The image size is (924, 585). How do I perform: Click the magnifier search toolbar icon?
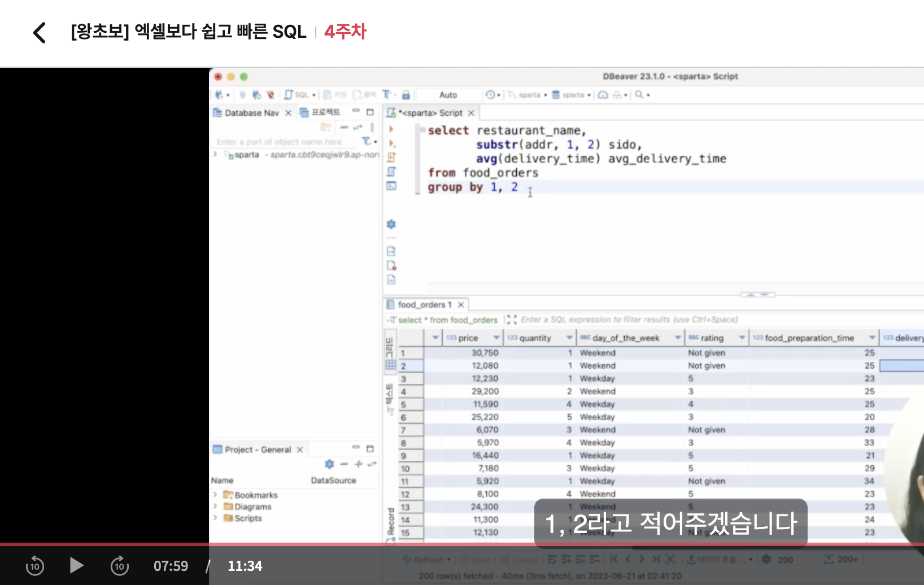(639, 95)
